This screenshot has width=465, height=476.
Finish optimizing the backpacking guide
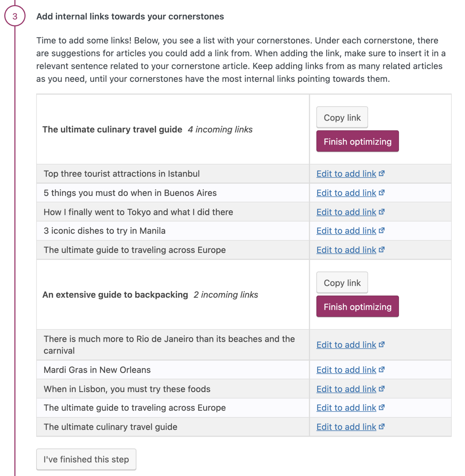(x=357, y=306)
